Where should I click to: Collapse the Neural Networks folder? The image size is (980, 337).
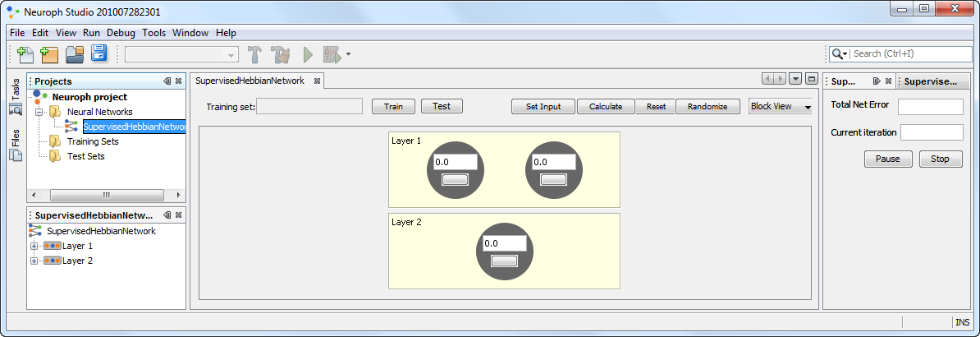coord(39,112)
